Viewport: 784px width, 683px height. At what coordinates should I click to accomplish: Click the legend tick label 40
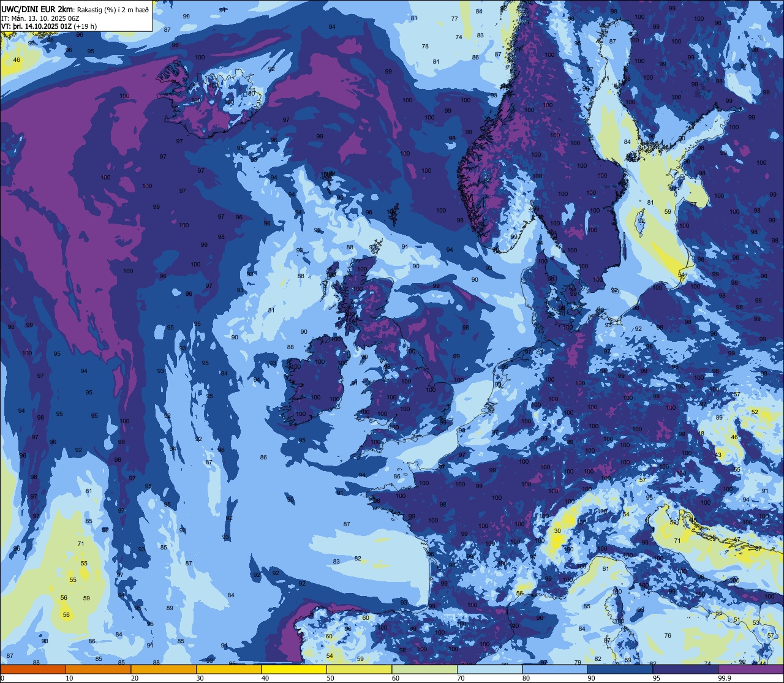265,678
